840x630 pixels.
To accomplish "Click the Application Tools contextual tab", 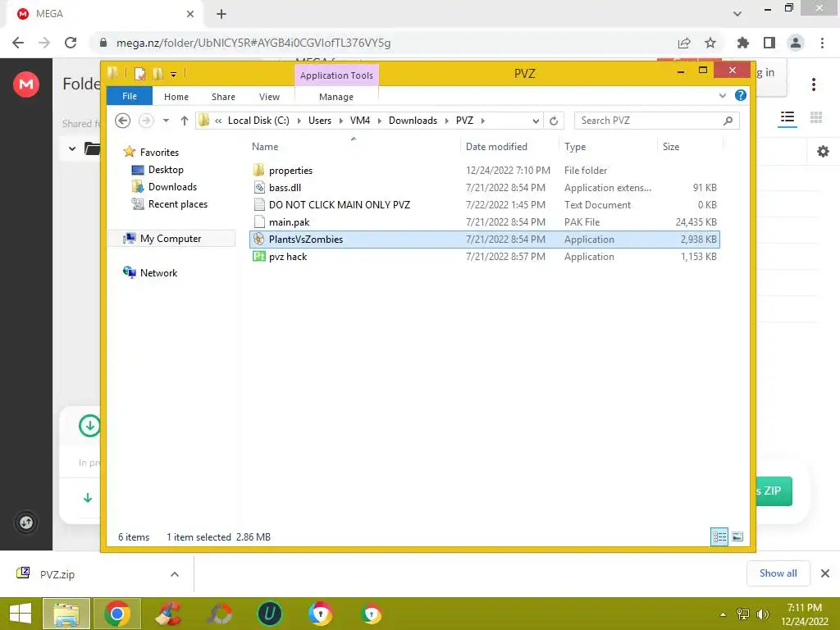I will point(336,75).
